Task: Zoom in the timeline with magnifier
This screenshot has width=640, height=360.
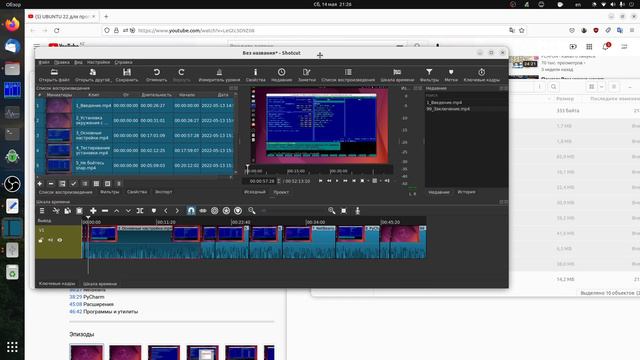Action: (331, 211)
